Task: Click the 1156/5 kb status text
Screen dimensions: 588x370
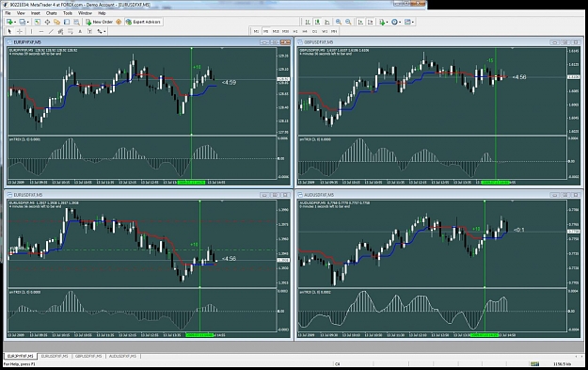Action: point(562,363)
